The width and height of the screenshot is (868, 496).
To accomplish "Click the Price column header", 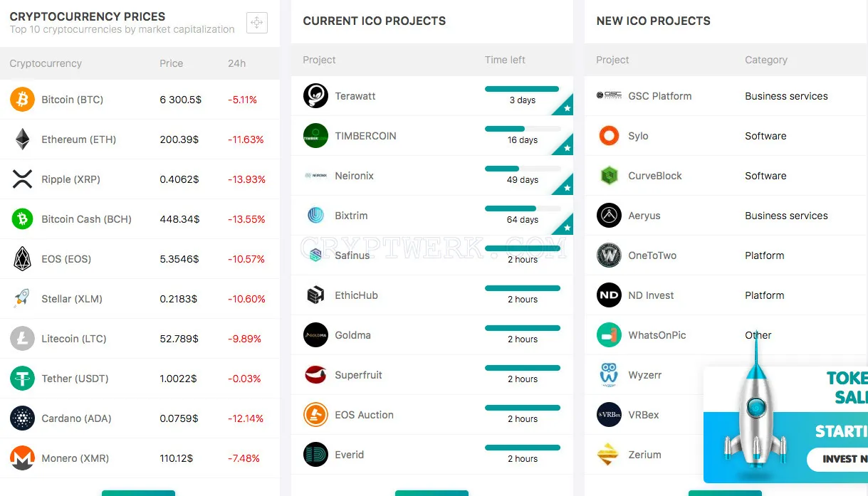I will (x=171, y=63).
